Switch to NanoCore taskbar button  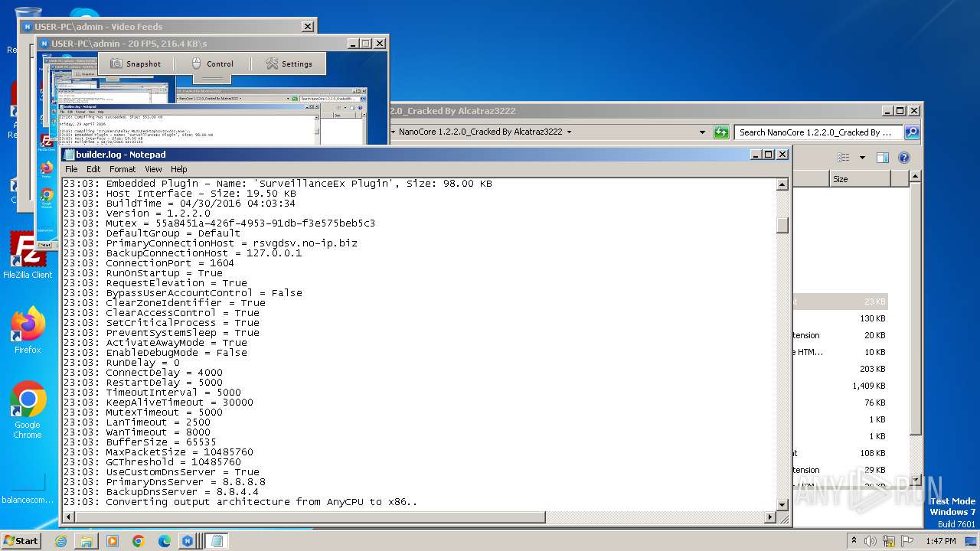[x=188, y=541]
